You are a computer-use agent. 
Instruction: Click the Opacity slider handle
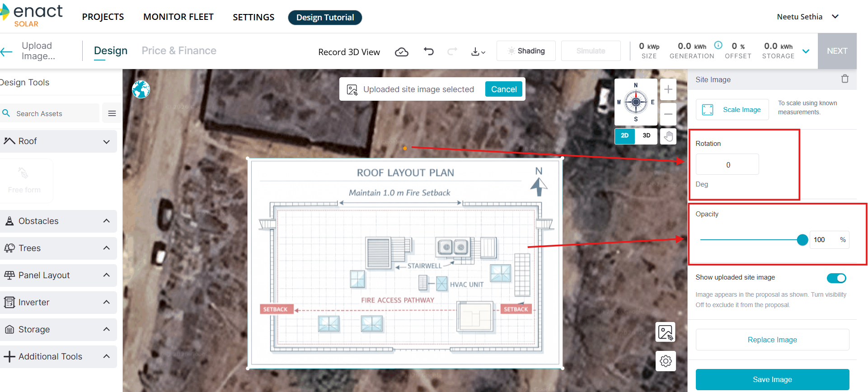point(802,240)
